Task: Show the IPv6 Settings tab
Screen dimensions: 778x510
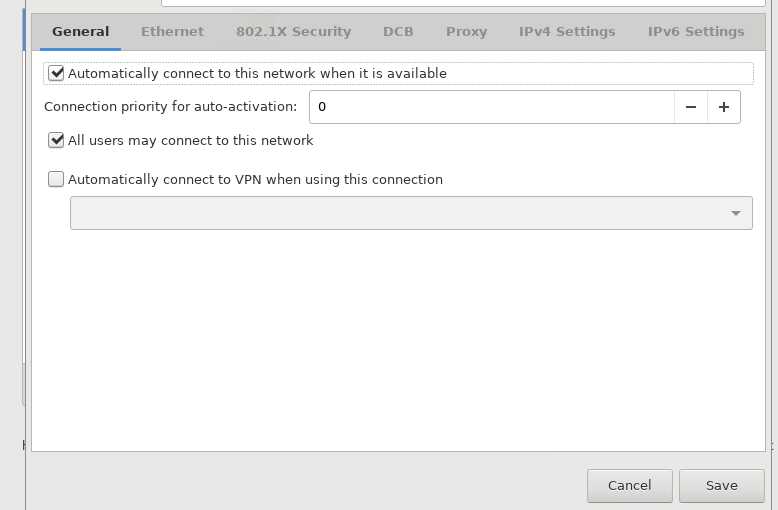Action: [x=696, y=32]
